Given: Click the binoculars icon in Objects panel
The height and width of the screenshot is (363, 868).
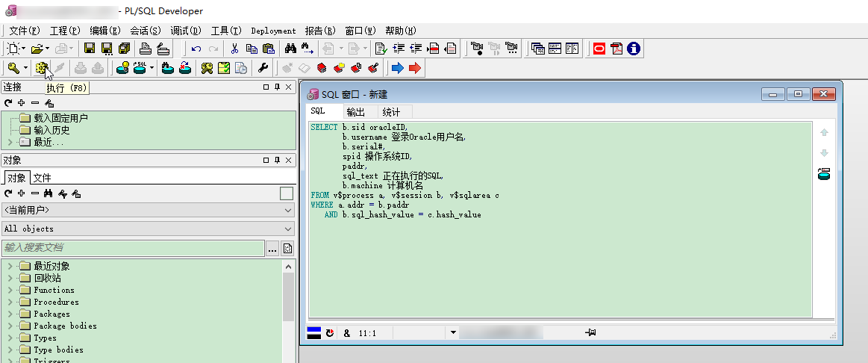Looking at the screenshot, I should click(x=49, y=193).
